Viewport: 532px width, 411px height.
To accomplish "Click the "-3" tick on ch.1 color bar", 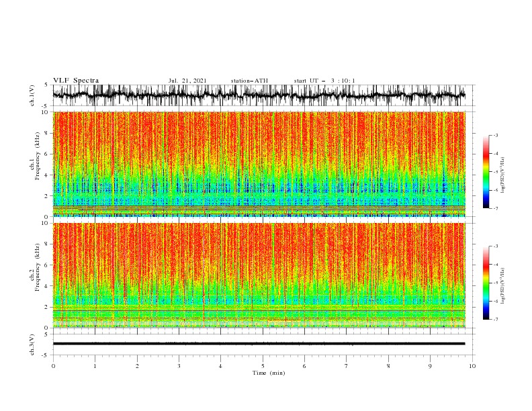I will pos(496,135).
